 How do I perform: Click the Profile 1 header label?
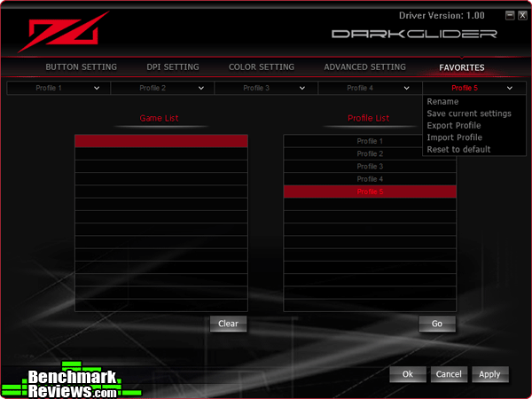click(x=49, y=88)
